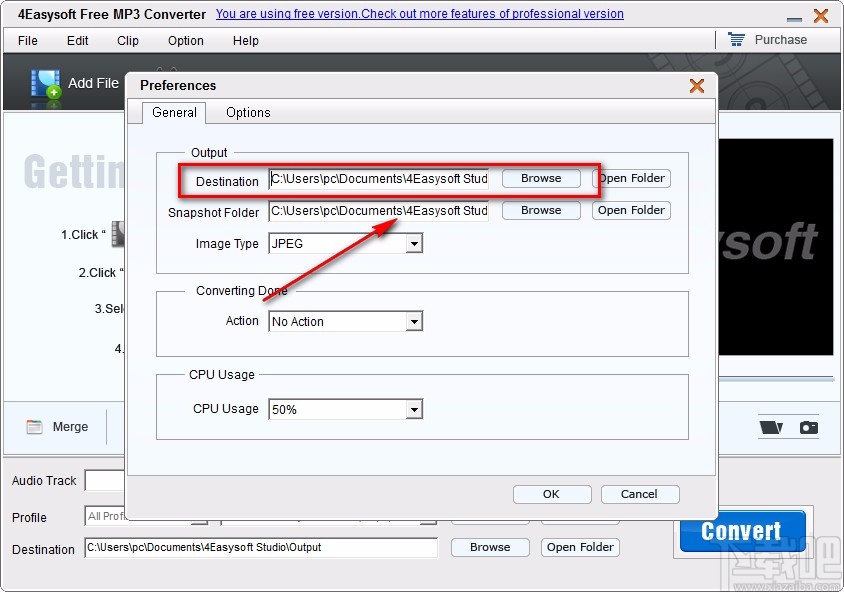Open the Help menu
The image size is (844, 592).
point(245,40)
